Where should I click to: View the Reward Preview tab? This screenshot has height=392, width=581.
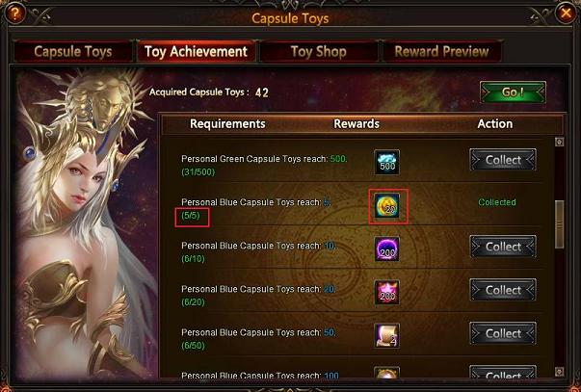(441, 51)
